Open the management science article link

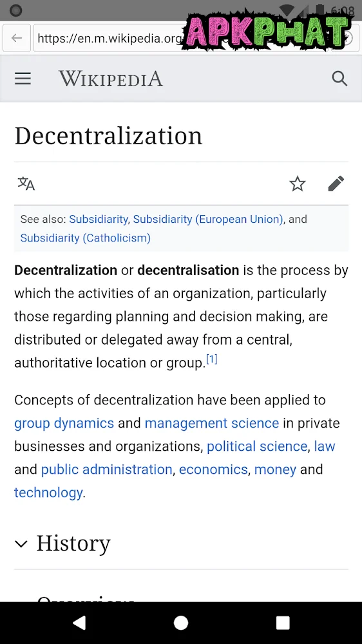[212, 423]
